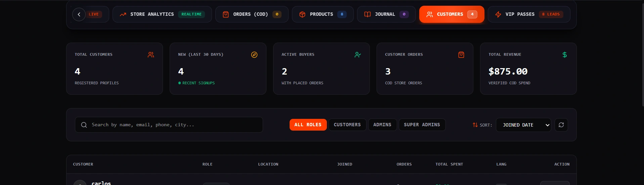Click the back chevron arrow button
Viewport: 644px width, 185px height.
[x=79, y=14]
